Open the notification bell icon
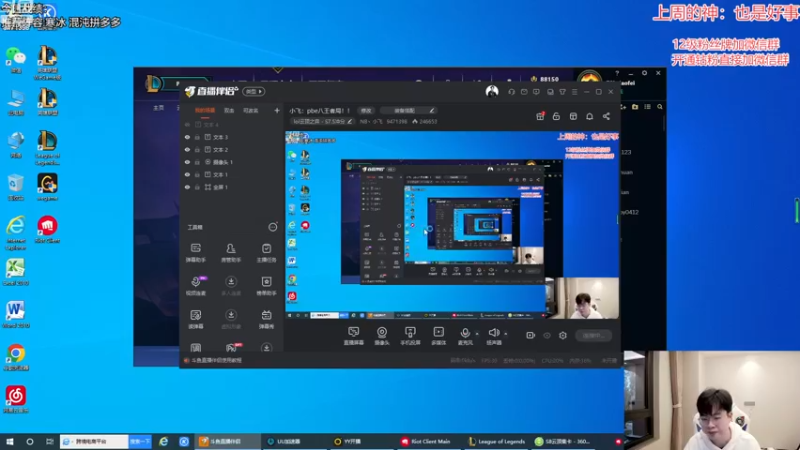The image size is (800, 450). click(x=589, y=116)
